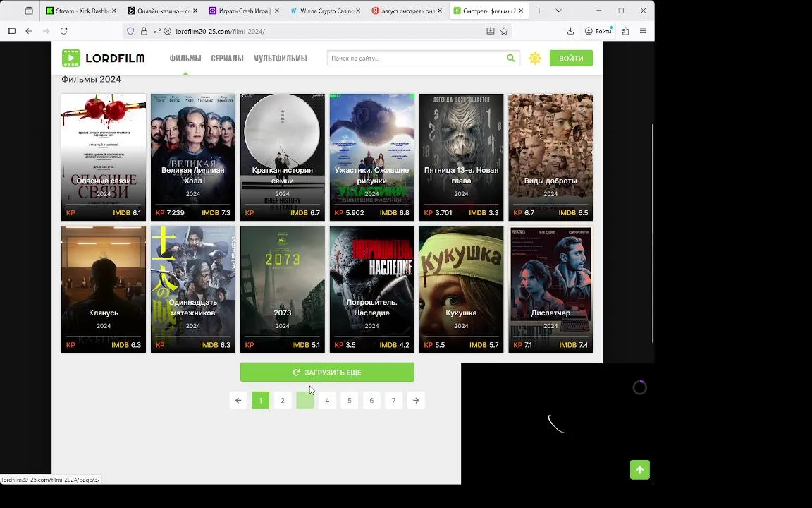Select current page 1 in pagination

[x=260, y=400]
